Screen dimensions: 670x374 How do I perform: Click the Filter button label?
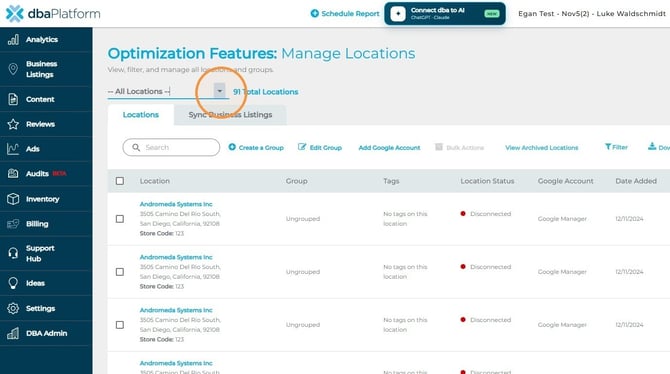pos(620,147)
